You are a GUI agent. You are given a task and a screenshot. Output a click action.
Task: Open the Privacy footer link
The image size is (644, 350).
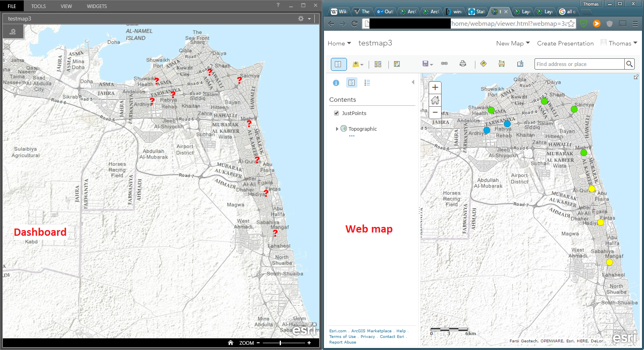[368, 337]
